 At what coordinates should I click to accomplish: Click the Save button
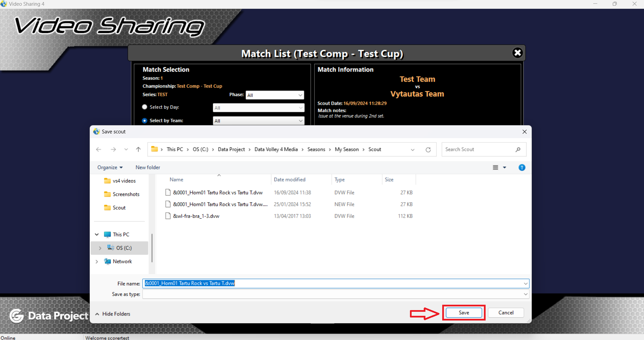point(464,312)
